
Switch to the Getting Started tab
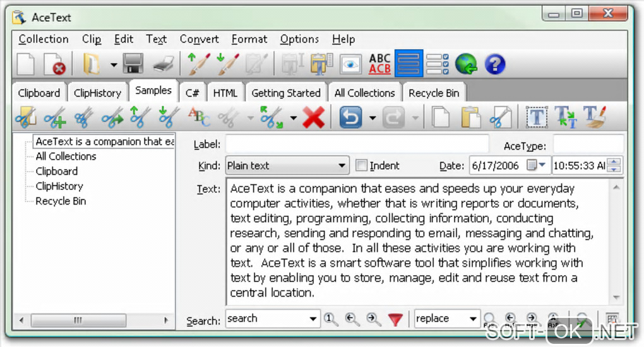click(286, 93)
